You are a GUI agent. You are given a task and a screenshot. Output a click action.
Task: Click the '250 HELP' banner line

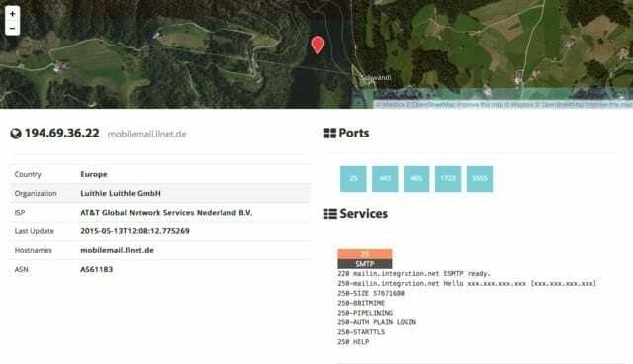pos(353,342)
